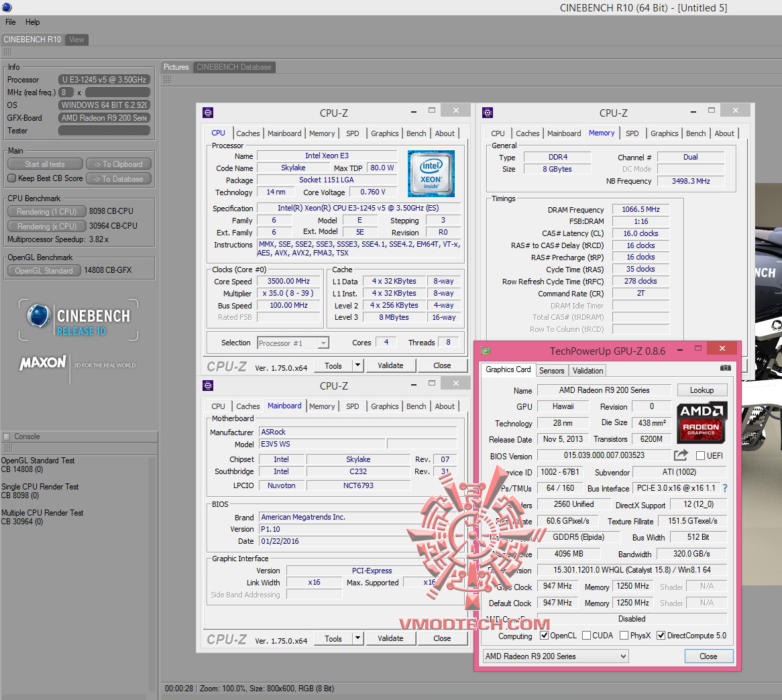Select Graphics tab in the Mainboard CPU-Z window
The width and height of the screenshot is (782, 700).
pos(384,406)
